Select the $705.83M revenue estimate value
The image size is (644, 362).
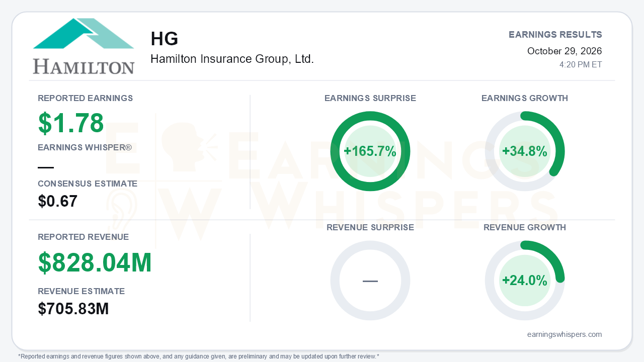(73, 309)
